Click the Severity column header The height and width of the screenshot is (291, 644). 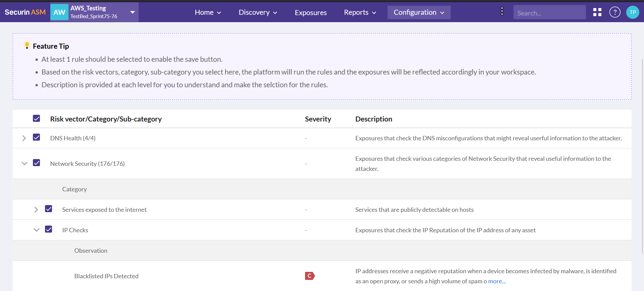point(318,119)
